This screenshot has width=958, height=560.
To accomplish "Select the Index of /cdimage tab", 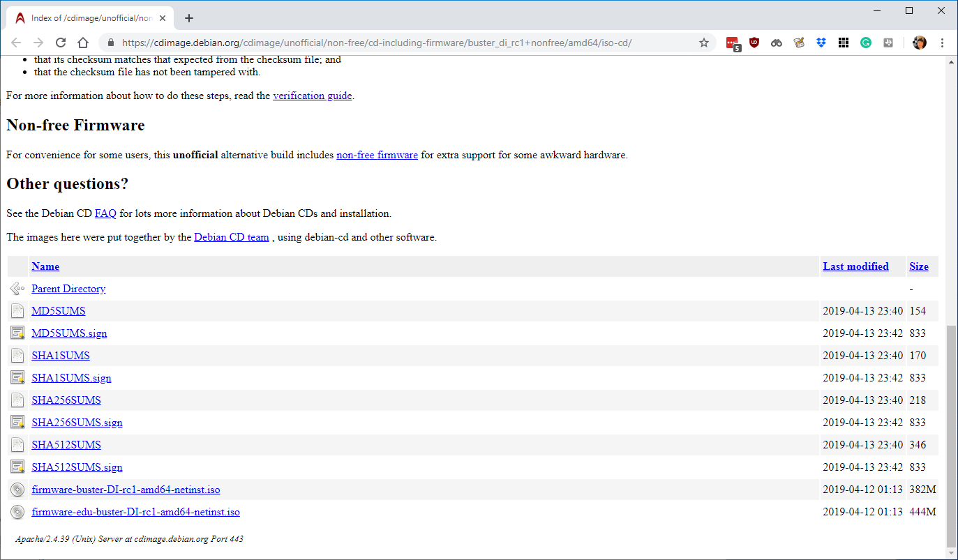I will (89, 18).
